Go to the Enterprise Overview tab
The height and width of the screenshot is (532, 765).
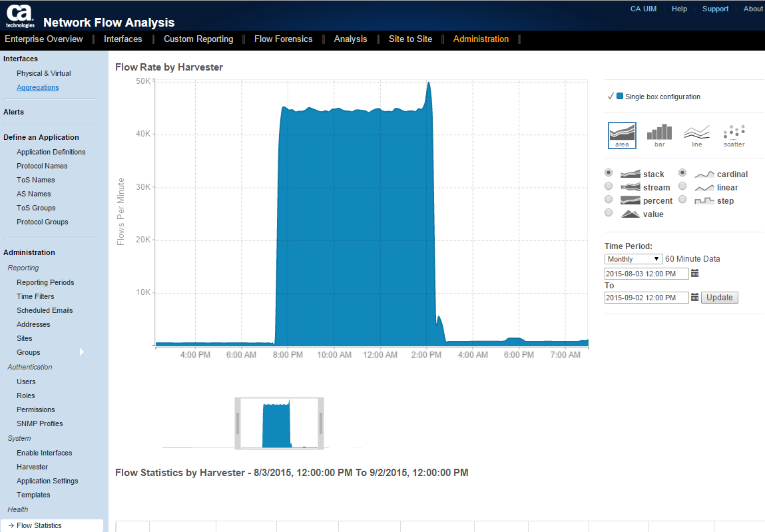(x=44, y=39)
